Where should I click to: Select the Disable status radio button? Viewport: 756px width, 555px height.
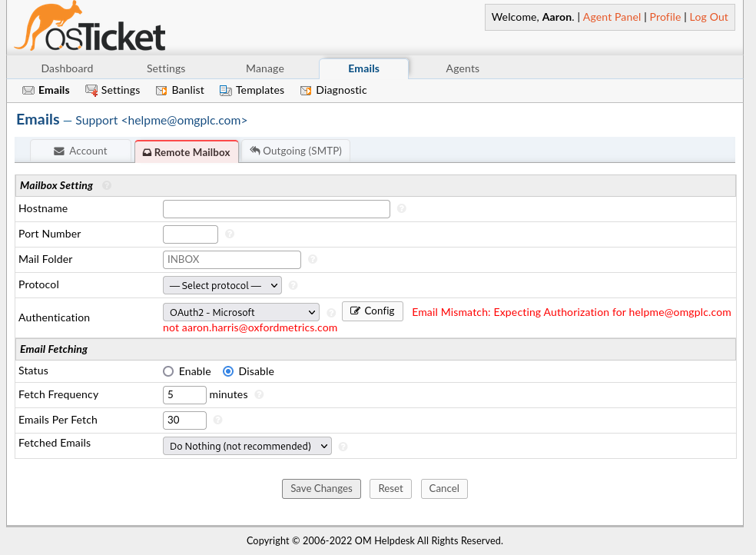point(228,371)
